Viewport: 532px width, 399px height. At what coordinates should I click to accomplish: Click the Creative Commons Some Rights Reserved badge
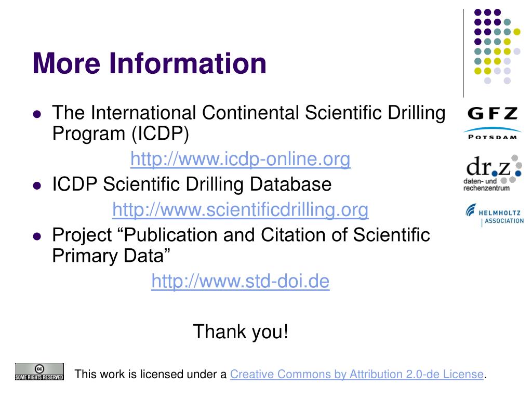(39, 371)
